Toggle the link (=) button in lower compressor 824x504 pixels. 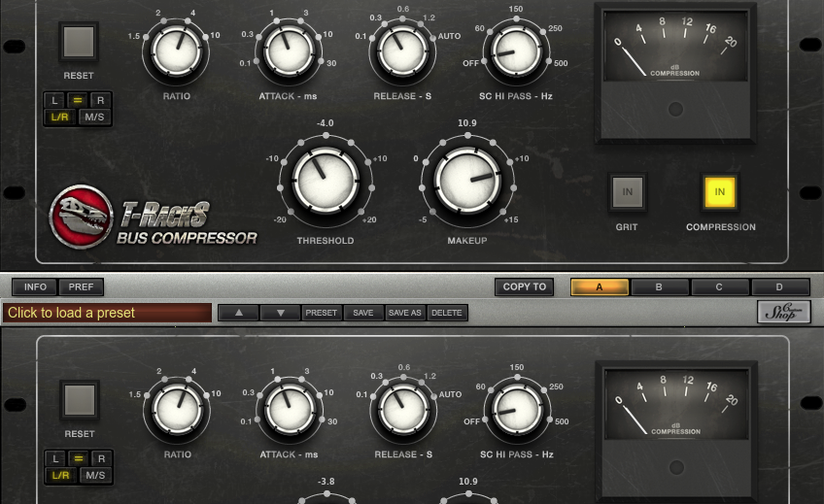[79, 458]
